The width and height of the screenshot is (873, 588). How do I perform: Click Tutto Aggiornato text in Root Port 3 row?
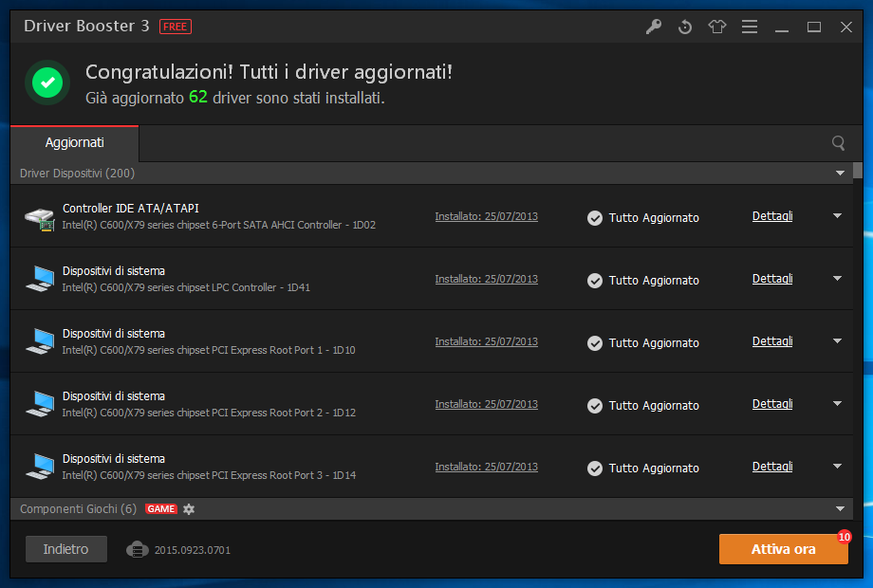point(654,469)
